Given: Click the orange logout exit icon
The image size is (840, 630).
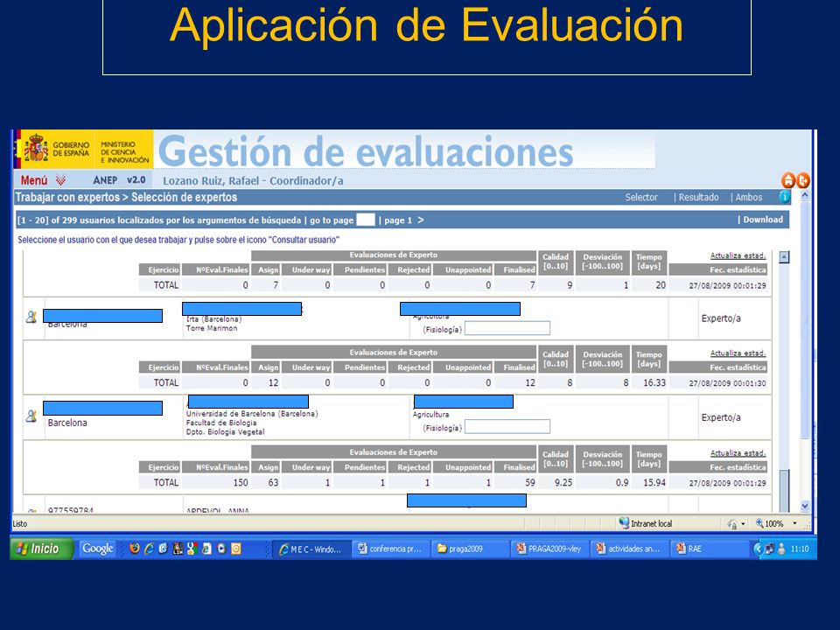Looking at the screenshot, I should (802, 180).
